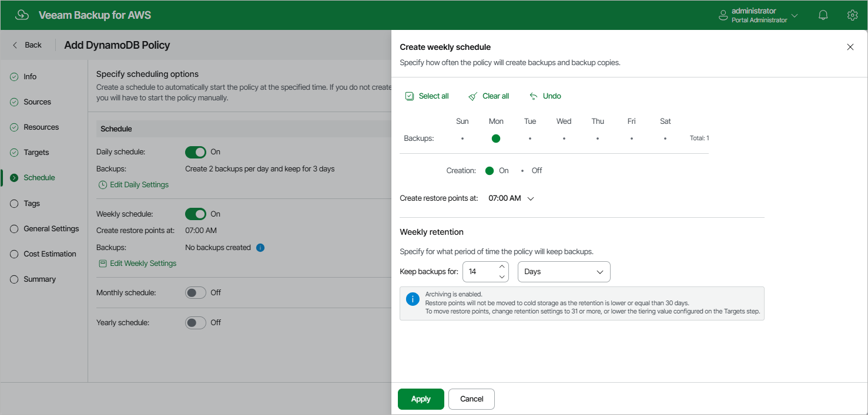
Task: Choose the Select all link
Action: (x=434, y=96)
